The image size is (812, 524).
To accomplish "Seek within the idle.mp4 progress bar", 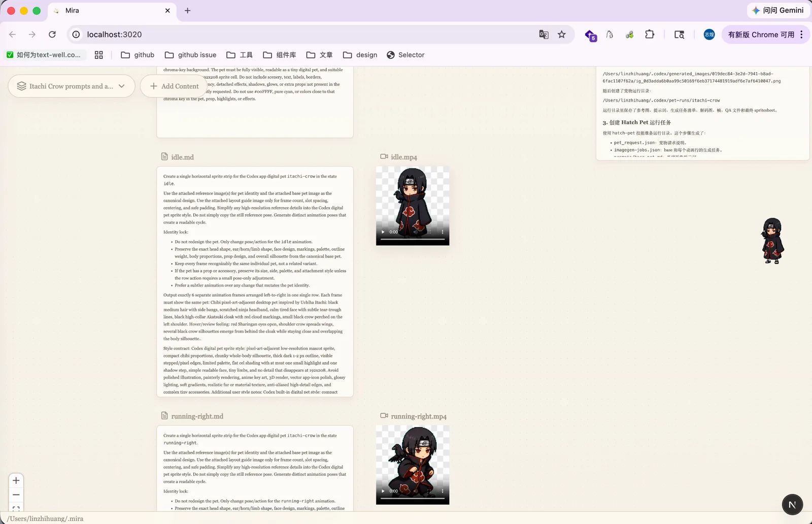I will 413,239.
